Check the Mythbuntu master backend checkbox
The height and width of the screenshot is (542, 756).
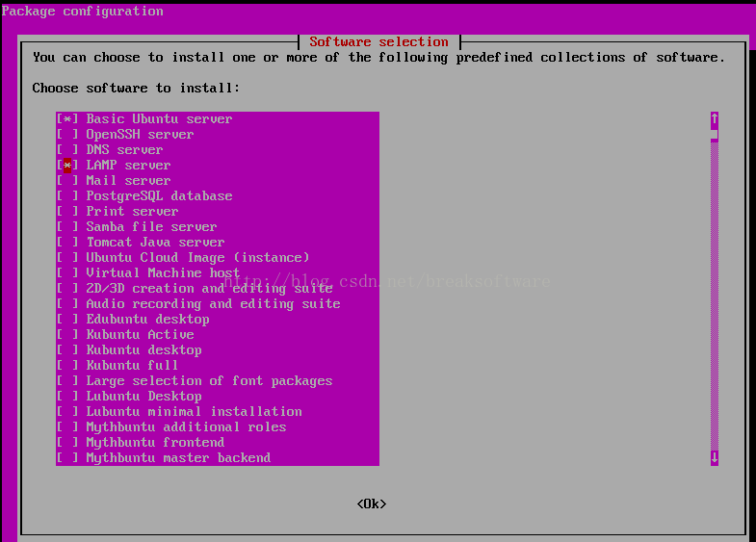[67, 458]
